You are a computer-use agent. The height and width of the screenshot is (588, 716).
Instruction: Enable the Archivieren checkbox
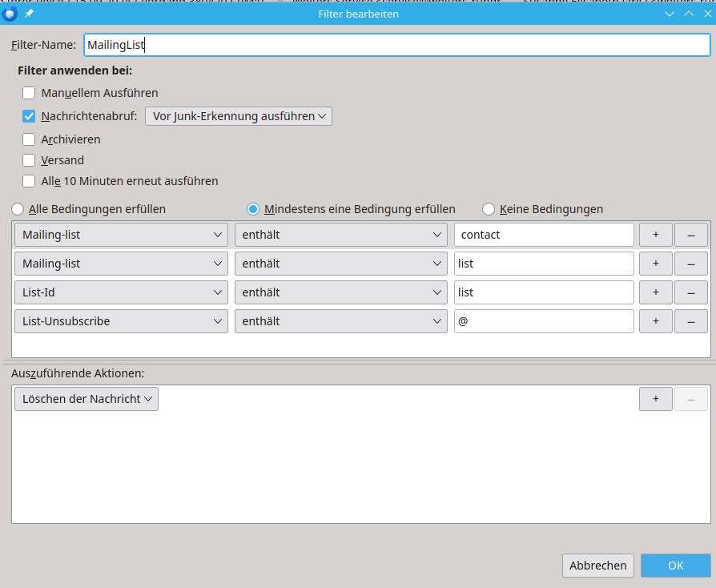29,139
